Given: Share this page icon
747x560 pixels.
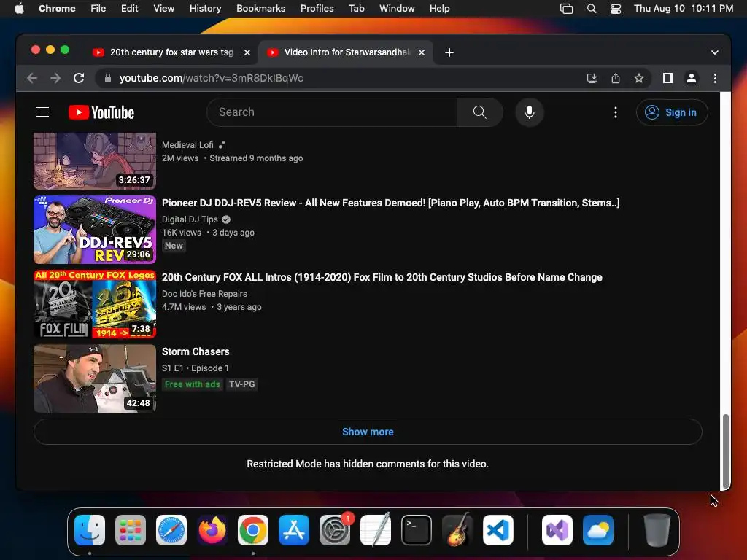Looking at the screenshot, I should (616, 78).
